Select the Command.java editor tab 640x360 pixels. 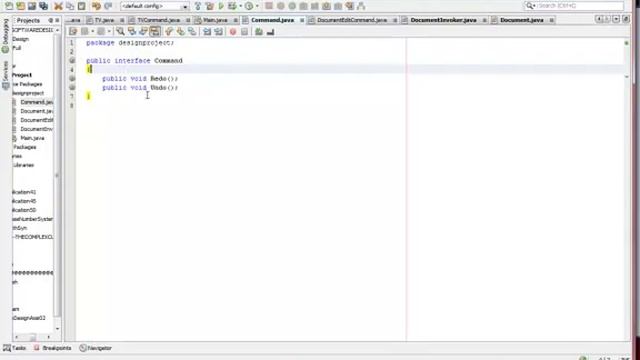pyautogui.click(x=272, y=20)
